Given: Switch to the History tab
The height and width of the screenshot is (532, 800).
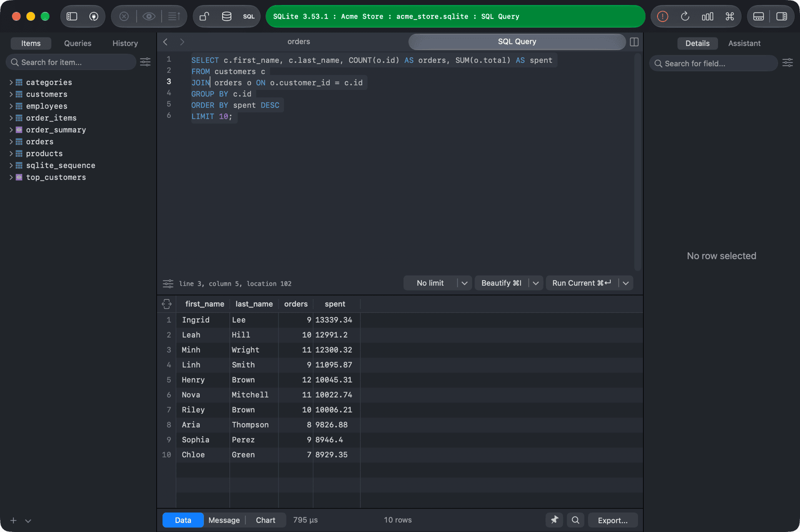Looking at the screenshot, I should click(x=125, y=43).
